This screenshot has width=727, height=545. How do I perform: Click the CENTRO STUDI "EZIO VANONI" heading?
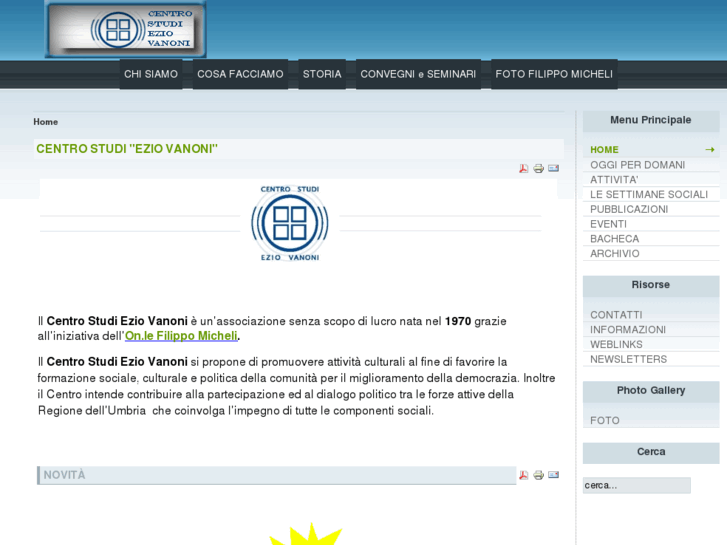coord(127,149)
